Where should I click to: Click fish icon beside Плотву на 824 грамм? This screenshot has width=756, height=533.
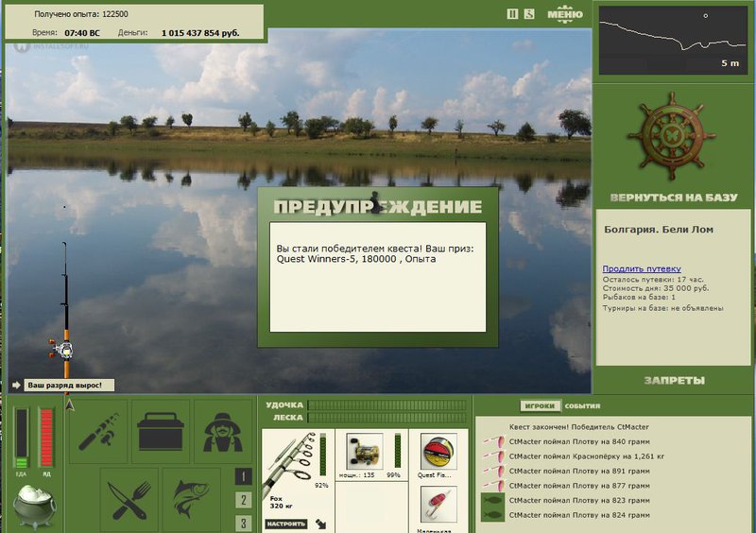click(492, 515)
